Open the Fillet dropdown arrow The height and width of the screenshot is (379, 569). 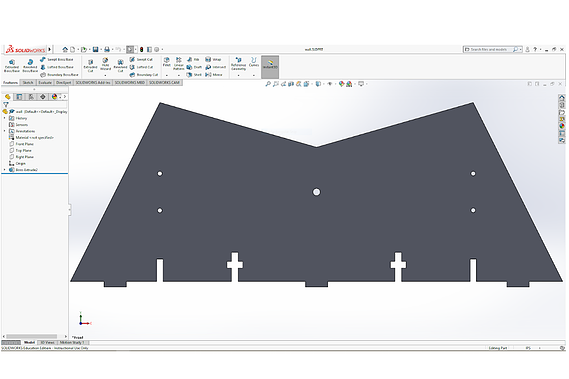pyautogui.click(x=167, y=76)
